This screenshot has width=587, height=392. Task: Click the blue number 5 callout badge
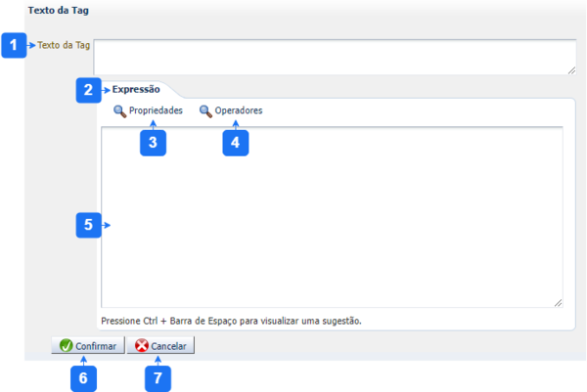point(88,225)
